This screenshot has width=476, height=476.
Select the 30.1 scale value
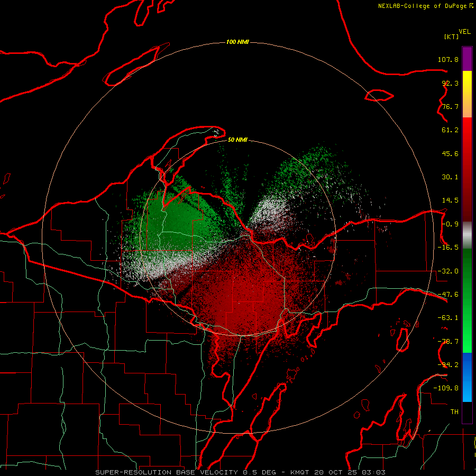(x=450, y=177)
